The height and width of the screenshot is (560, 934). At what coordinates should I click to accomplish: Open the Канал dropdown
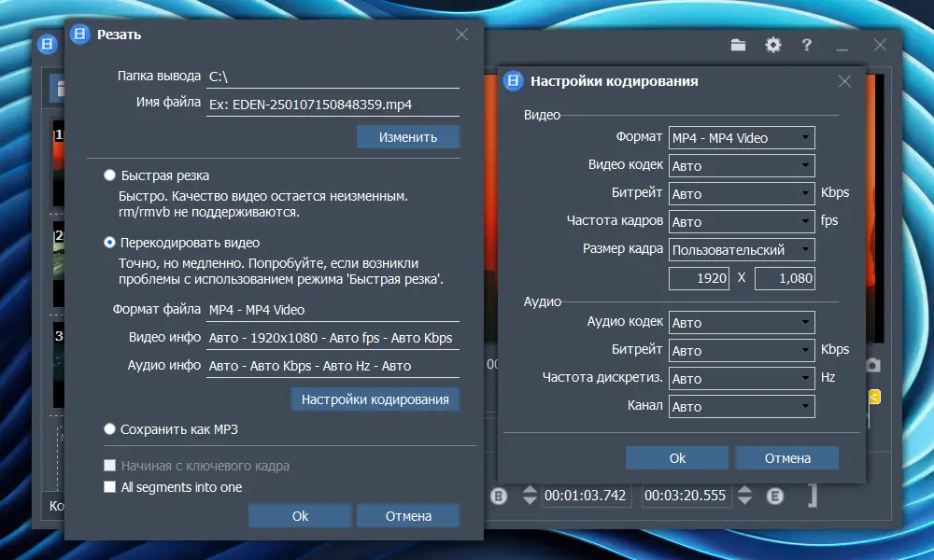tap(742, 406)
